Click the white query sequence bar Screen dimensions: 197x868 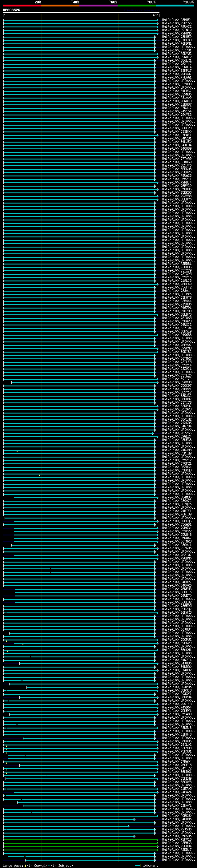pos(81,12)
